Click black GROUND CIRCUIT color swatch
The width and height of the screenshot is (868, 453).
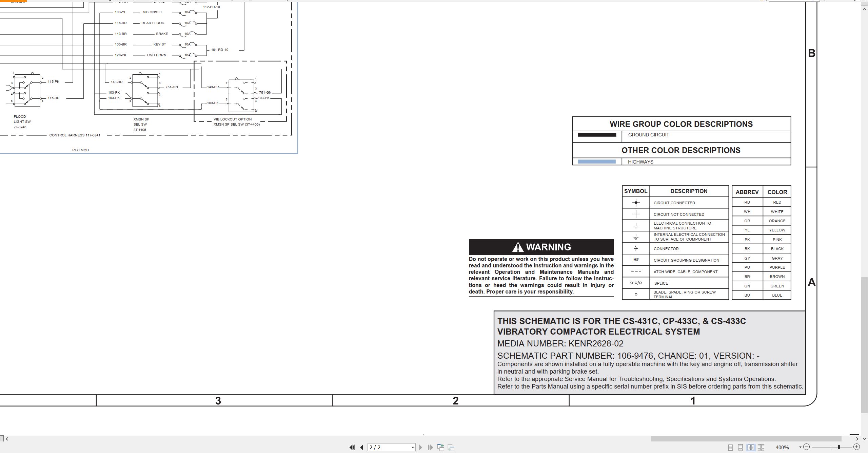click(x=597, y=135)
